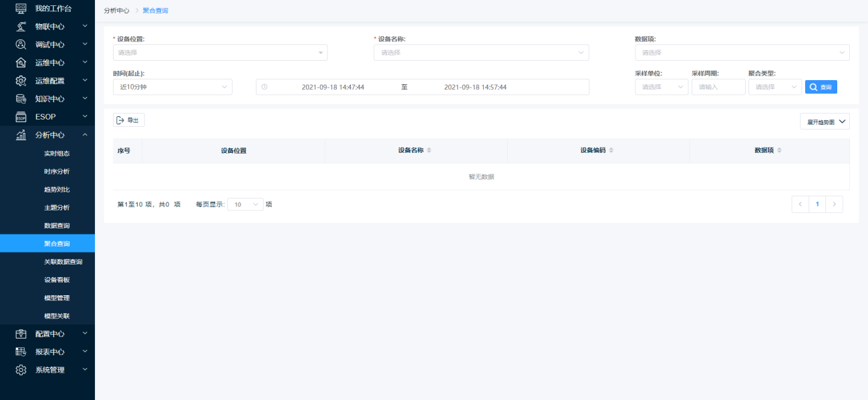
Task: Open the 近10分钟 time range dropdown
Action: click(172, 87)
